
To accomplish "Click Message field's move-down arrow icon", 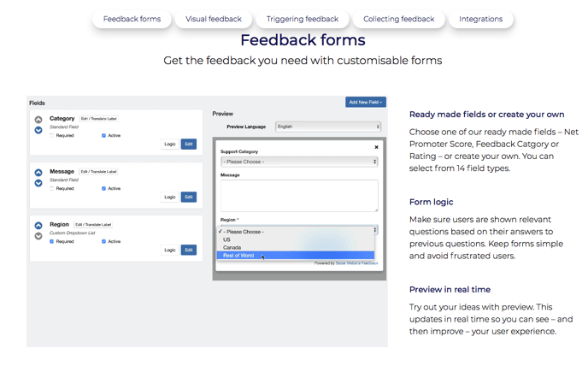I will tap(38, 183).
